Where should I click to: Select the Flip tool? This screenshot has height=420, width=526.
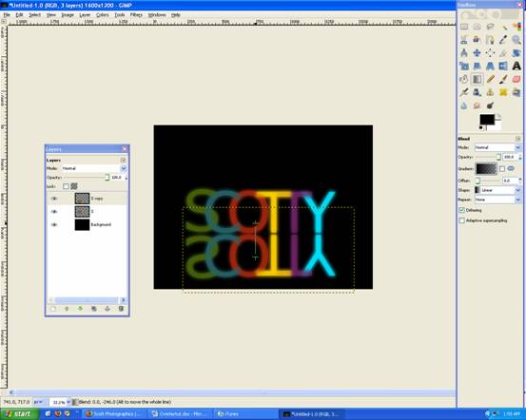pos(503,66)
